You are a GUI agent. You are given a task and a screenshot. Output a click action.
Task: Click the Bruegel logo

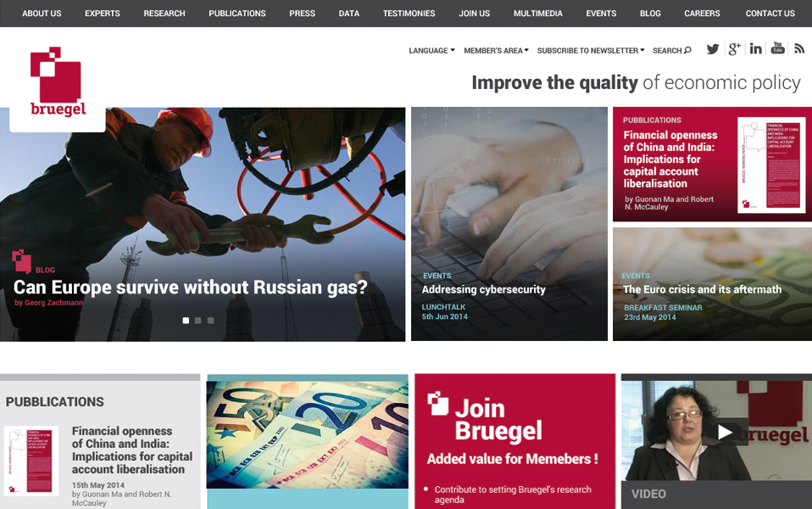coord(58,82)
